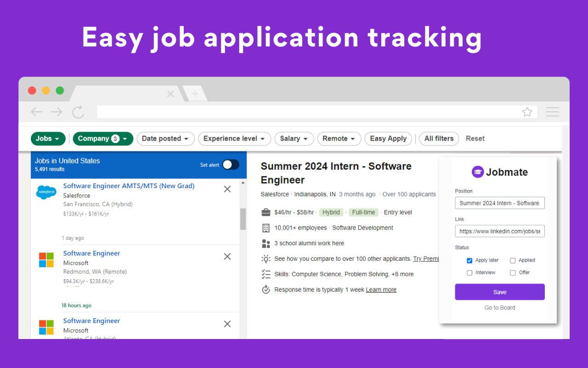The image size is (588, 368).
Task: Check the Applied status checkbox
Action: (513, 260)
